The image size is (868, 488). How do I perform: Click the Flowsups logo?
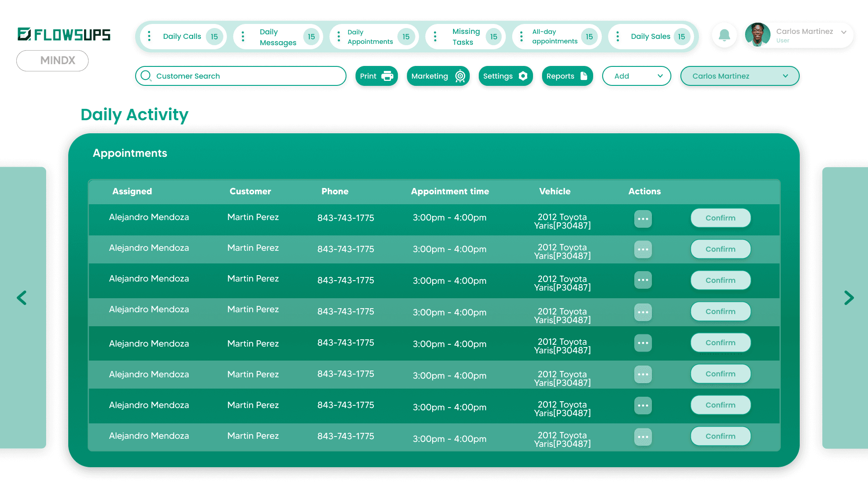(64, 34)
